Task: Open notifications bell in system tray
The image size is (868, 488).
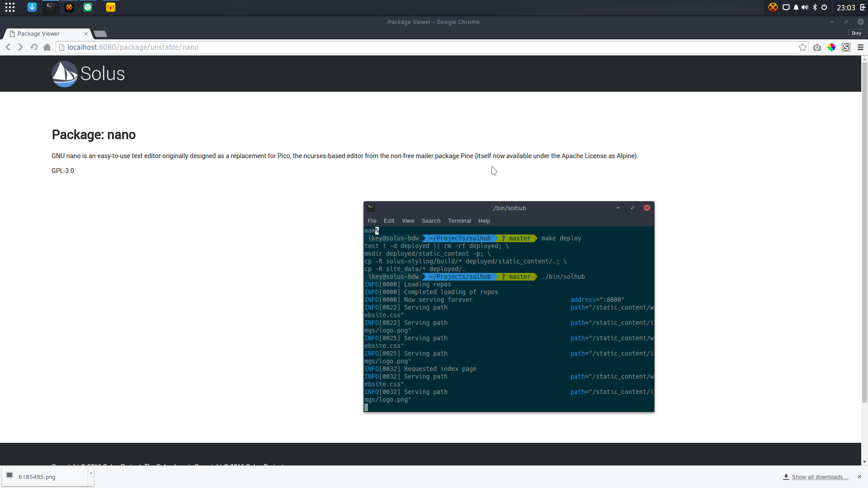Action: 796,7
